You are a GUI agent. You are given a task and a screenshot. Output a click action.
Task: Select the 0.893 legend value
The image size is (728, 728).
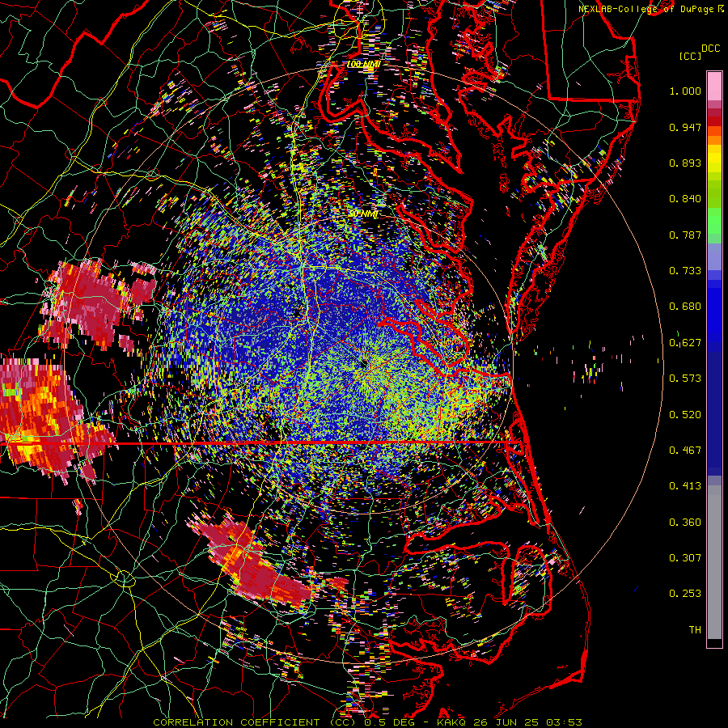(x=685, y=163)
